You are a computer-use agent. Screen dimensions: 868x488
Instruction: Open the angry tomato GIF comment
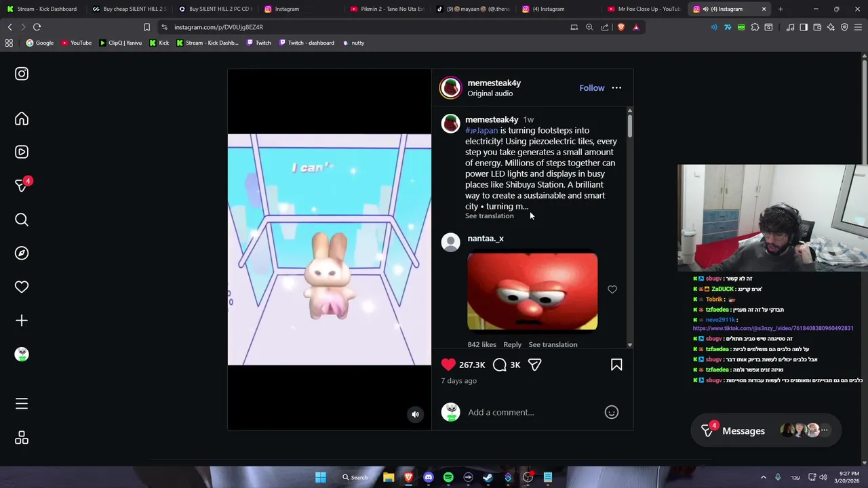pos(532,291)
